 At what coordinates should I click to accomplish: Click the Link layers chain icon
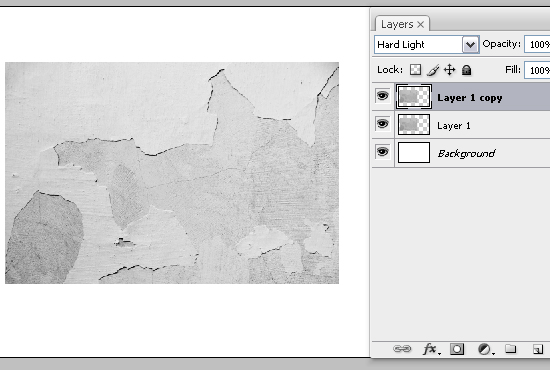tap(402, 349)
